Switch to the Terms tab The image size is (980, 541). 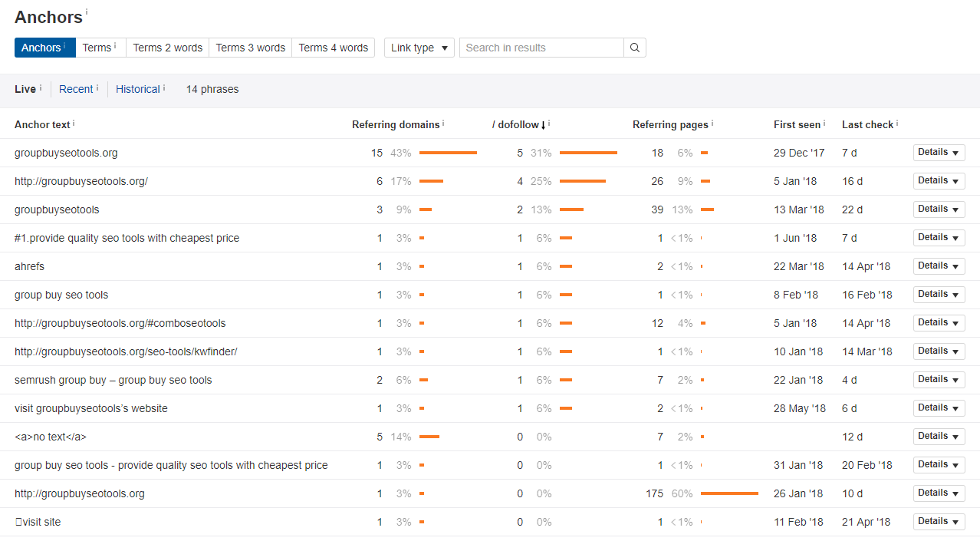100,48
